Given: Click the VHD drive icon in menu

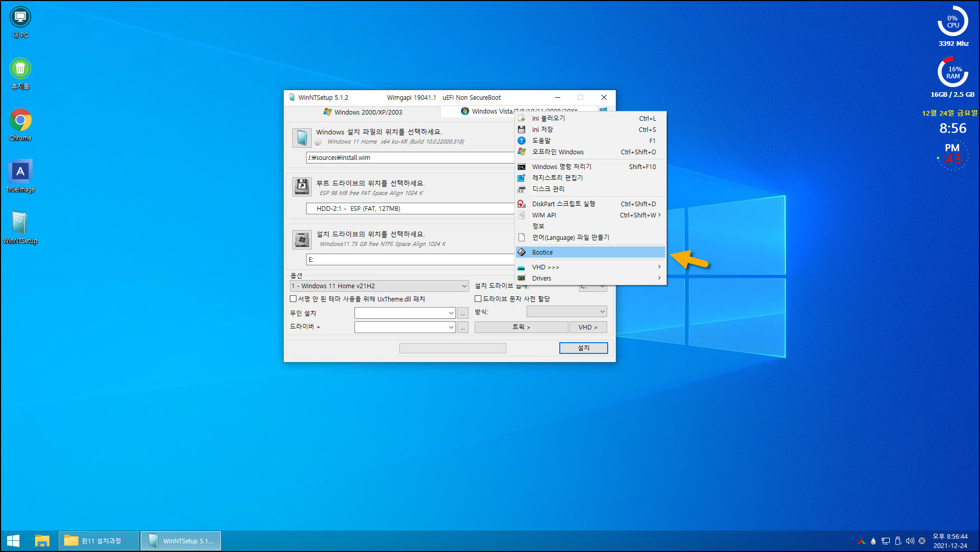Looking at the screenshot, I should (x=522, y=267).
